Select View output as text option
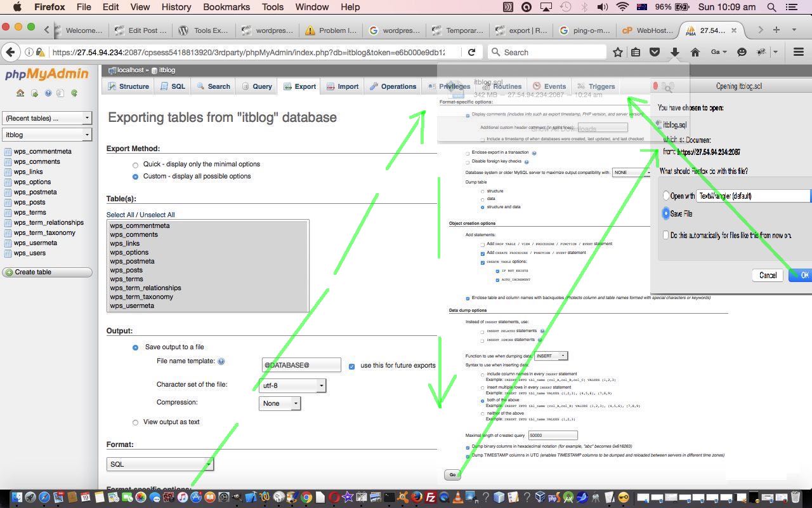Image resolution: width=812 pixels, height=508 pixels. point(135,422)
